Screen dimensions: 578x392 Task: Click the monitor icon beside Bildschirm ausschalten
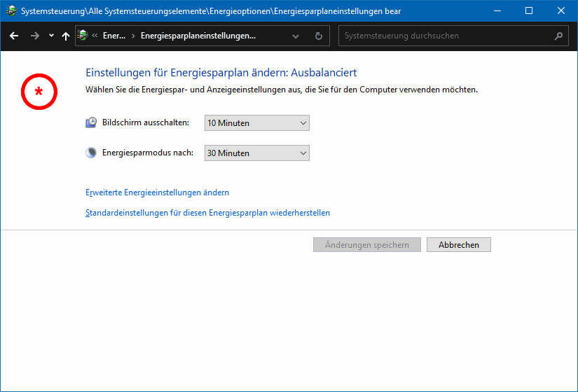pos(92,123)
